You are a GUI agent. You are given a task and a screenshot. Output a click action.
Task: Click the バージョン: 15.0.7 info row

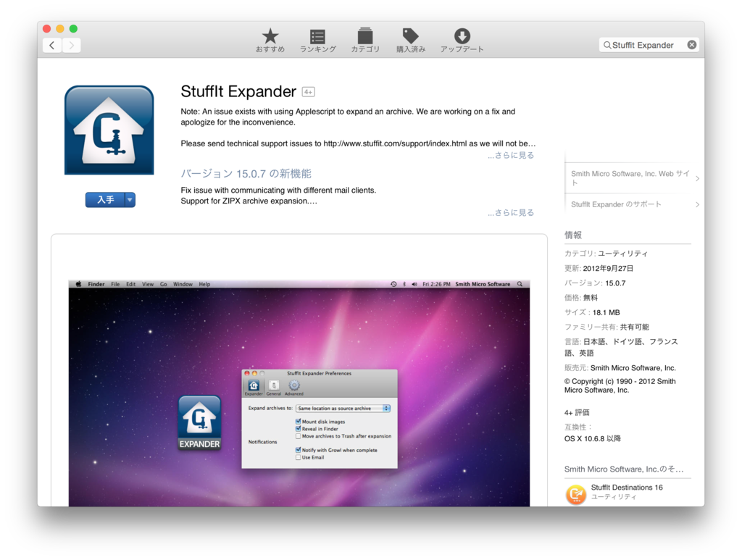coord(595,283)
